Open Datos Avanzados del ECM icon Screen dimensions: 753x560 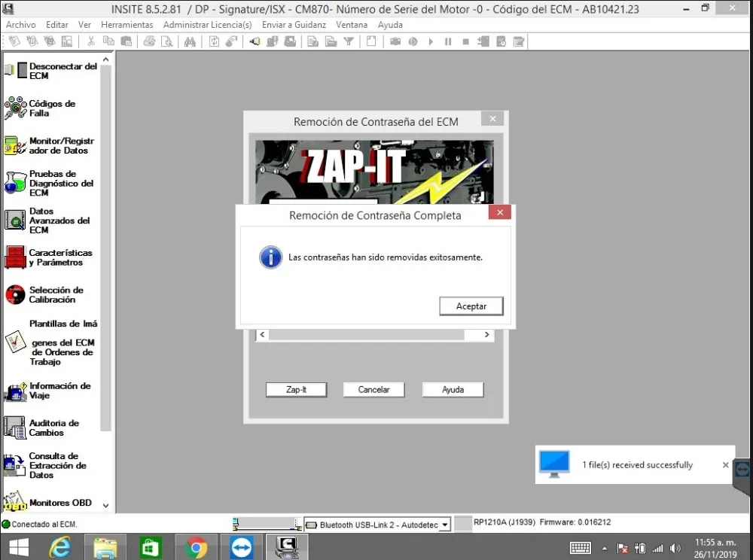pyautogui.click(x=15, y=221)
